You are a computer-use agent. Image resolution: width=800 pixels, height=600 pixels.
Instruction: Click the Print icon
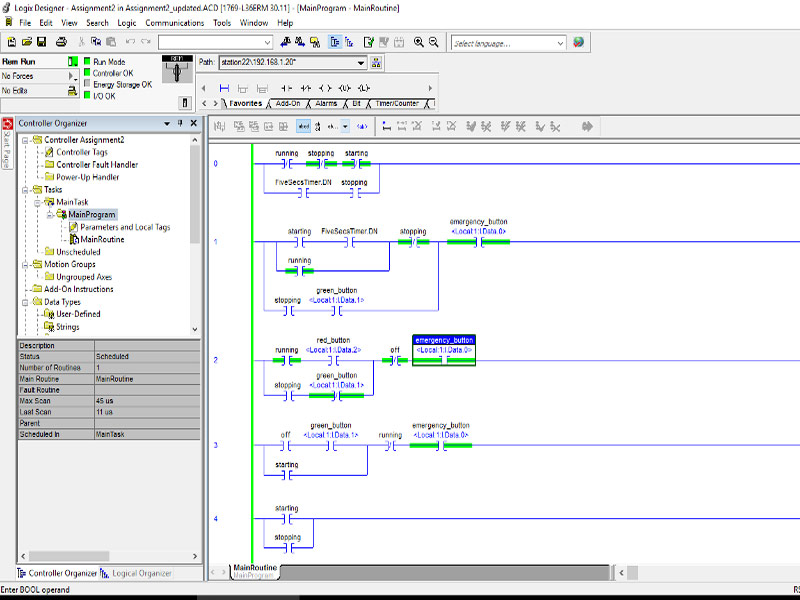61,42
